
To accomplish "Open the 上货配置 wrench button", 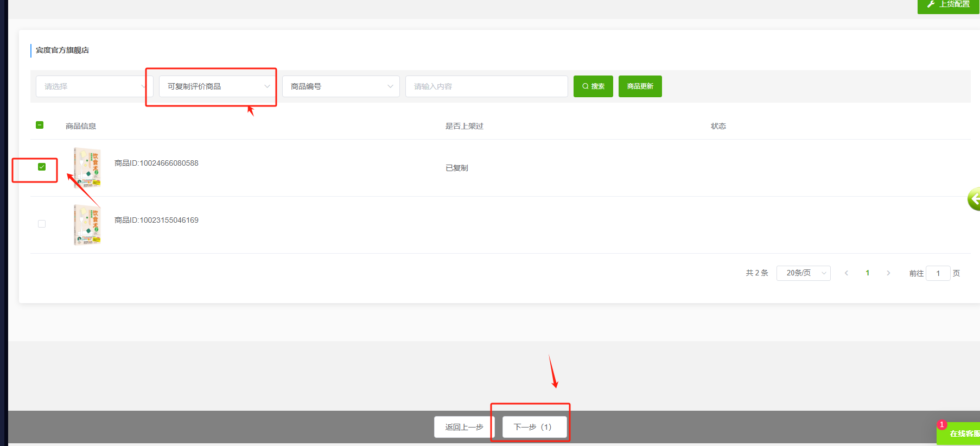I will 948,5.
